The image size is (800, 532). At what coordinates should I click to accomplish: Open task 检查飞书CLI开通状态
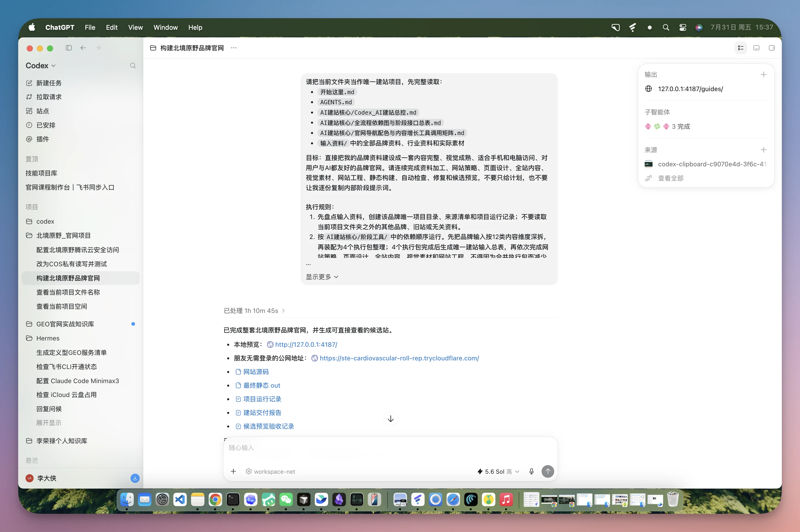pyautogui.click(x=66, y=367)
